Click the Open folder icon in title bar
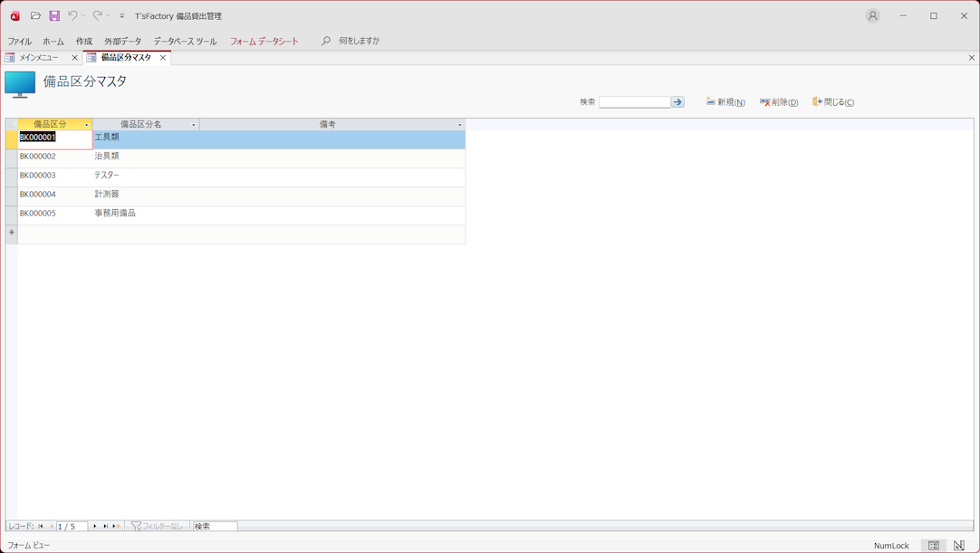 pyautogui.click(x=35, y=16)
